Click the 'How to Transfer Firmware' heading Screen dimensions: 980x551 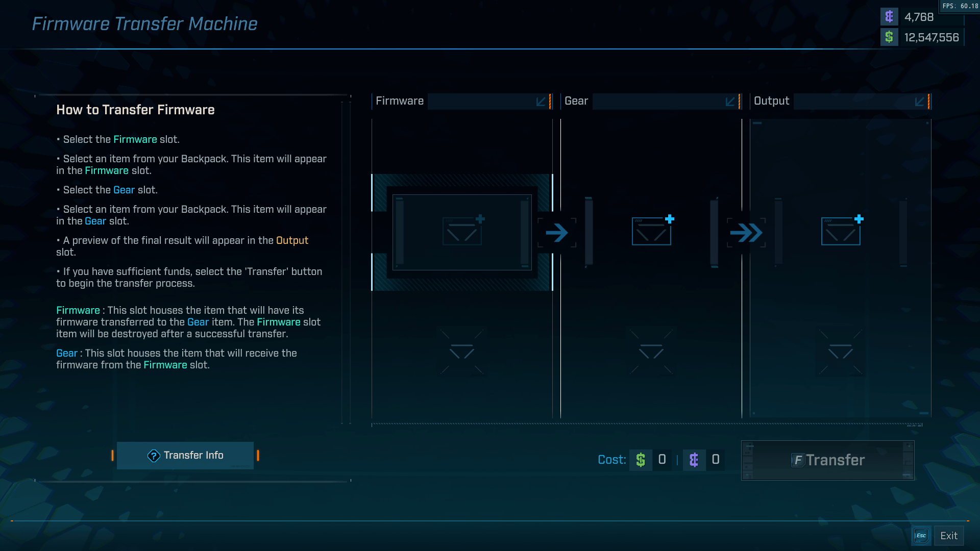point(135,110)
